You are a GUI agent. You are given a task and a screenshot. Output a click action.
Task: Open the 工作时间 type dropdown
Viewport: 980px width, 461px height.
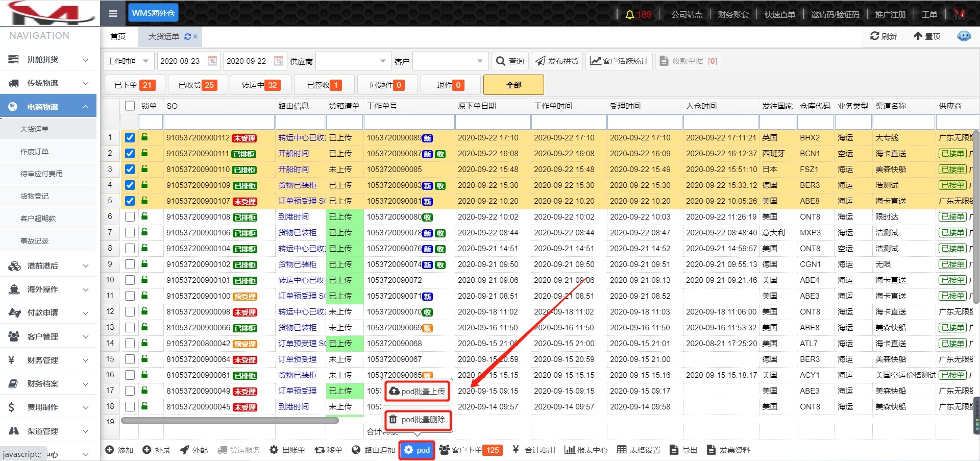click(x=128, y=61)
